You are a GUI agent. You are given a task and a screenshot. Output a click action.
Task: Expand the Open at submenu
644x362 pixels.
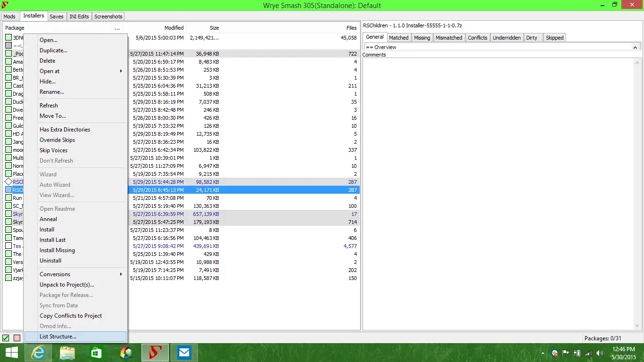click(x=75, y=71)
